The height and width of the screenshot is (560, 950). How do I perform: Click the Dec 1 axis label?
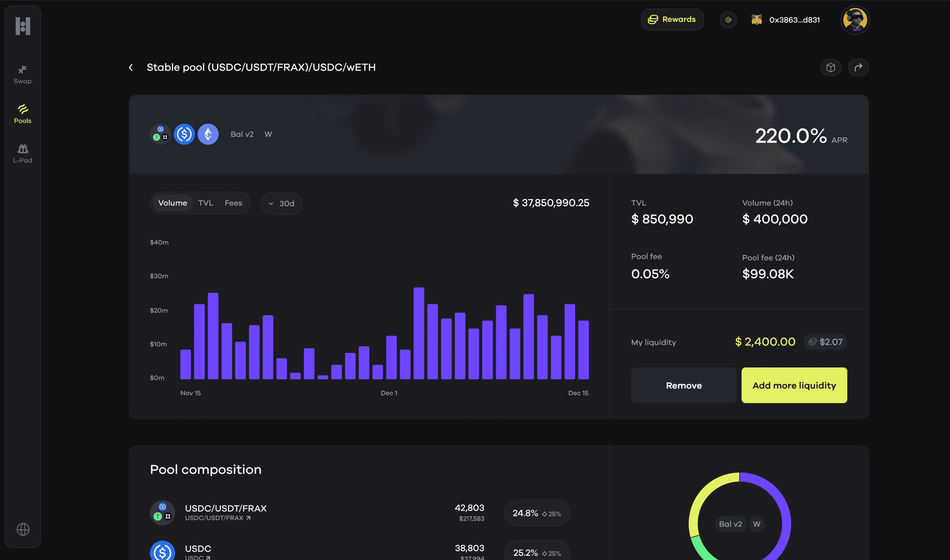[389, 393]
